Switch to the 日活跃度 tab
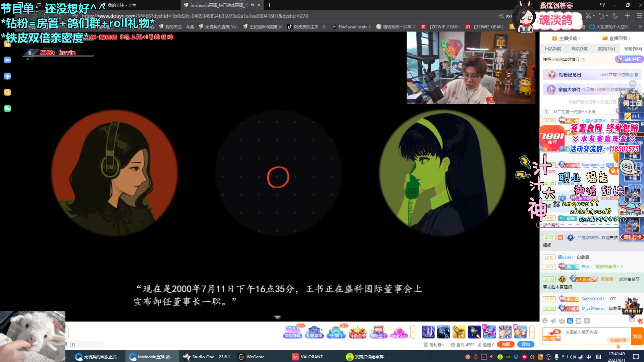This screenshot has height=362, width=644. (553, 49)
